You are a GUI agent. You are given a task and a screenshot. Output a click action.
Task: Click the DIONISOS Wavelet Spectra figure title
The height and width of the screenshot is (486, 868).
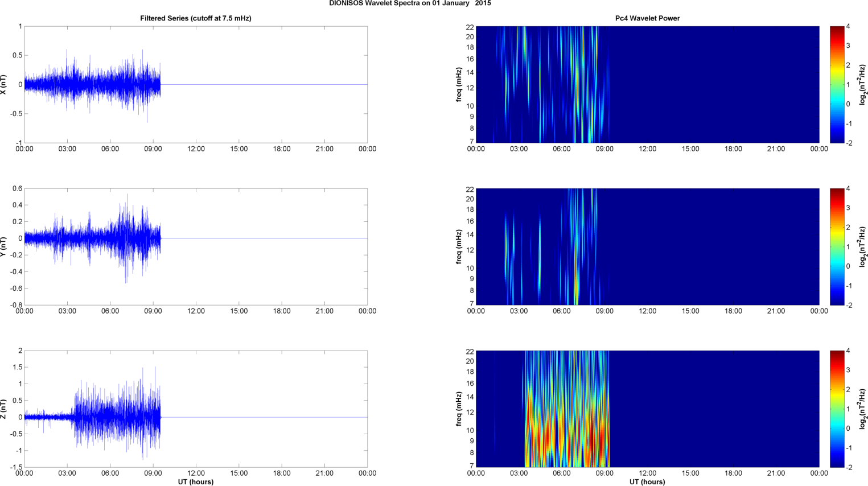point(410,3)
